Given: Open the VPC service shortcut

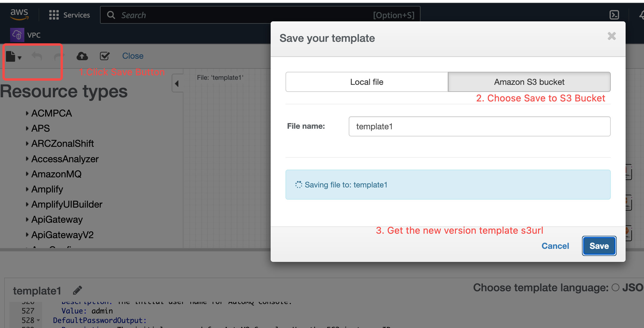Looking at the screenshot, I should (26, 35).
